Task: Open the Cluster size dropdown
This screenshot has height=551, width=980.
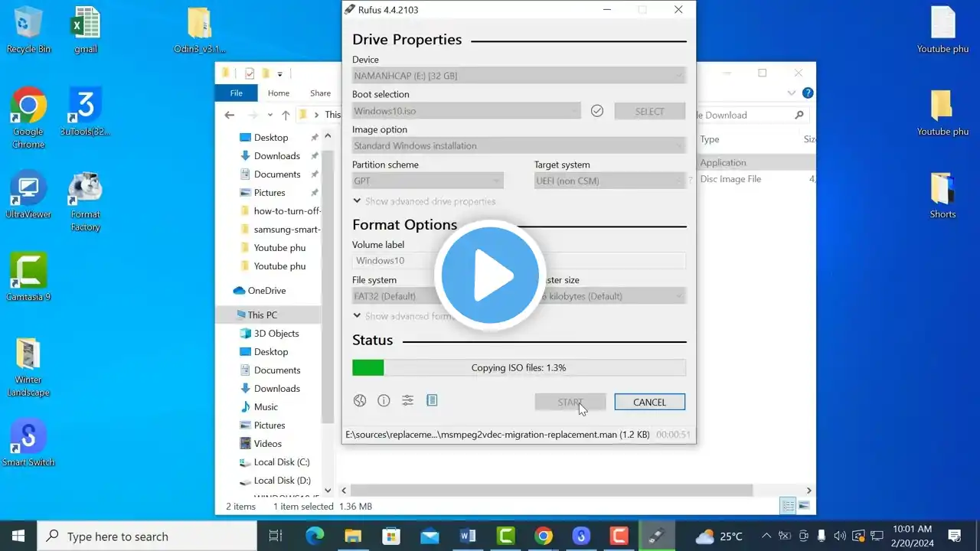Action: (x=609, y=296)
